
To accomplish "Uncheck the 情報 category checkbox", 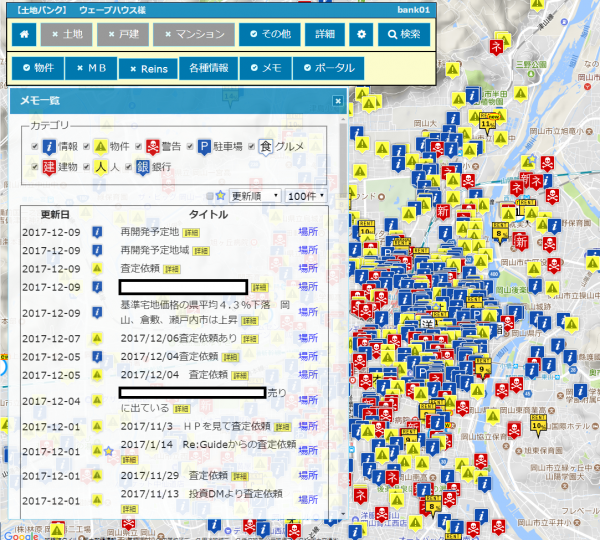I will pos(35,147).
